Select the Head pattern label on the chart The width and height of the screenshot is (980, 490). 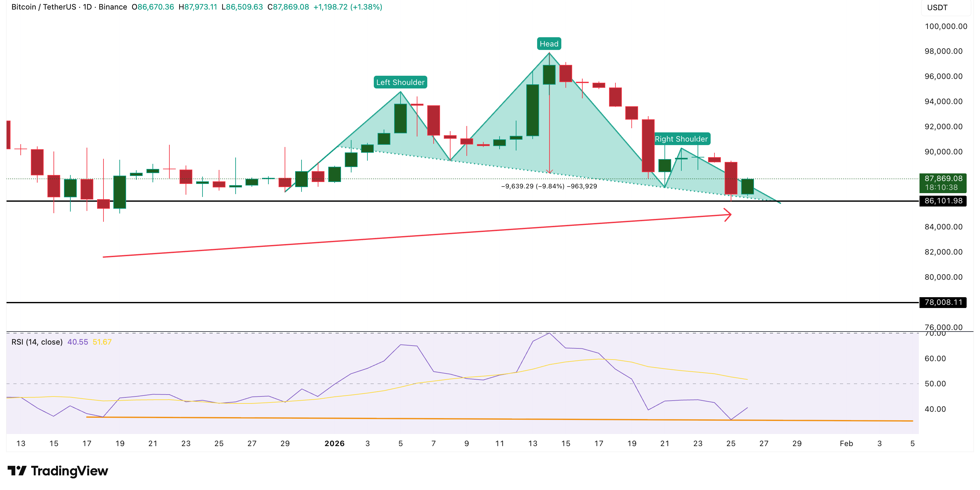(x=549, y=43)
